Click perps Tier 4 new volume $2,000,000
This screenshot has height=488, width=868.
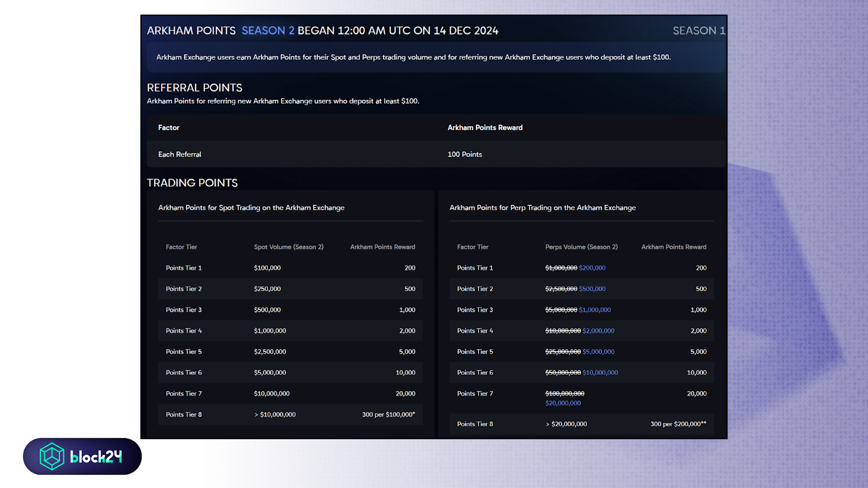pos(598,331)
